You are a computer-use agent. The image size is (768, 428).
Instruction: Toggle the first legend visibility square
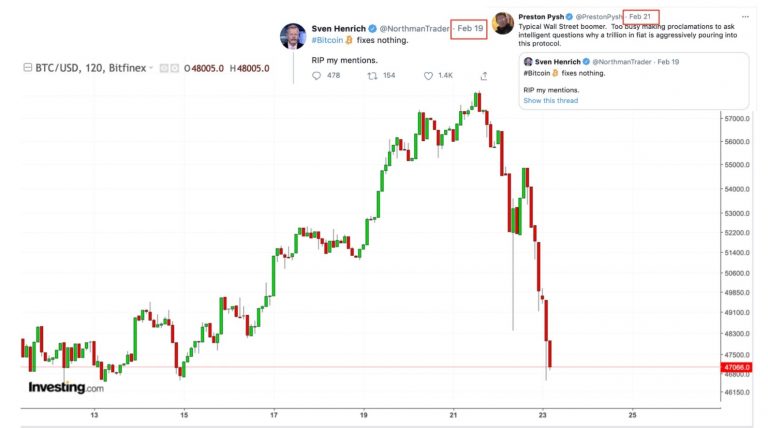point(164,68)
